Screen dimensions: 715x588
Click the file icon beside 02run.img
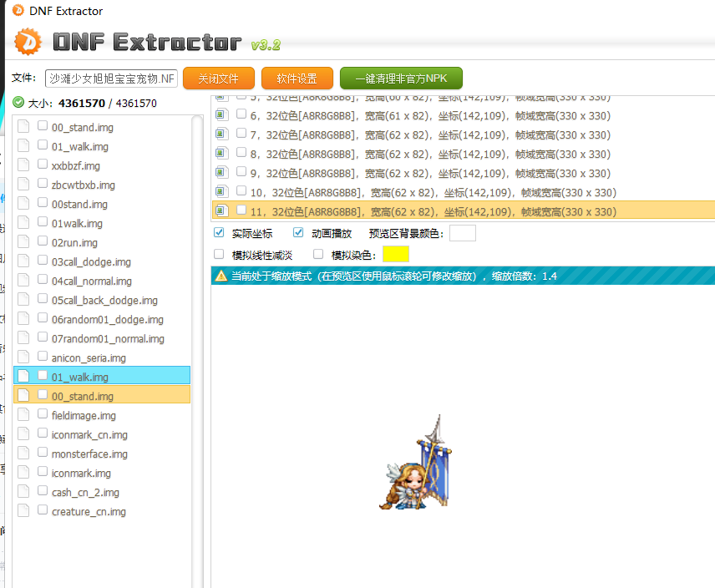coord(23,241)
